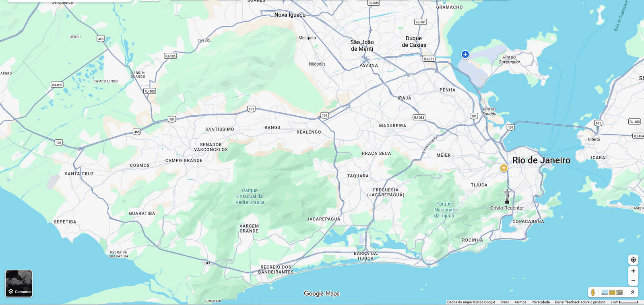The width and height of the screenshot is (644, 305).
Task: Select the Cristo Redentor label
Action: point(507,208)
